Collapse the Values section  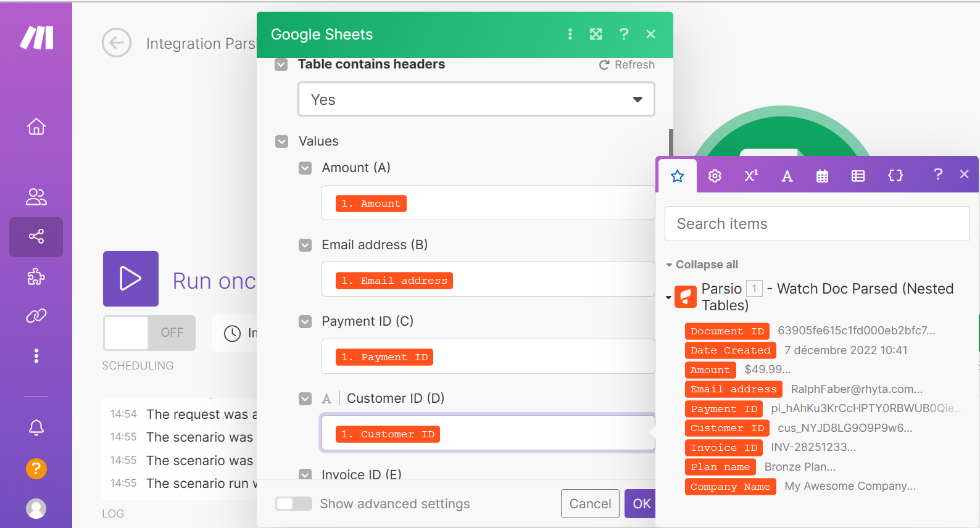pos(282,141)
